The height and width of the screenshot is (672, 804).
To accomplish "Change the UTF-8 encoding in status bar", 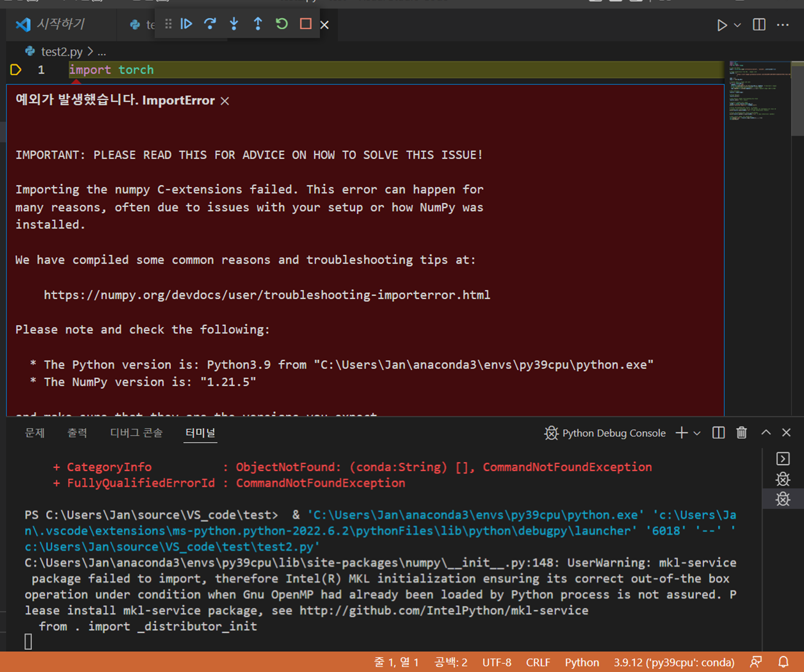I will 497,663.
